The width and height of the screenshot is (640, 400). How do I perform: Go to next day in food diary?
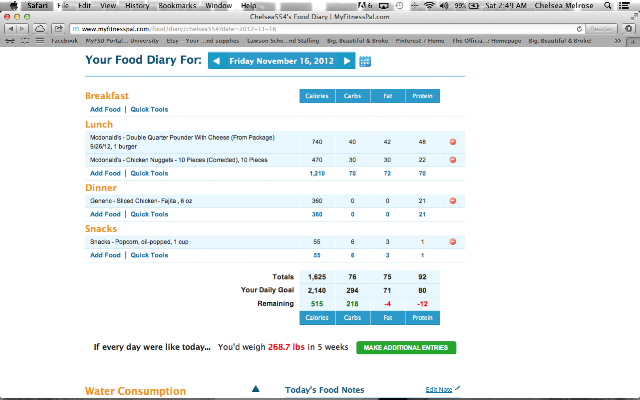coord(347,61)
